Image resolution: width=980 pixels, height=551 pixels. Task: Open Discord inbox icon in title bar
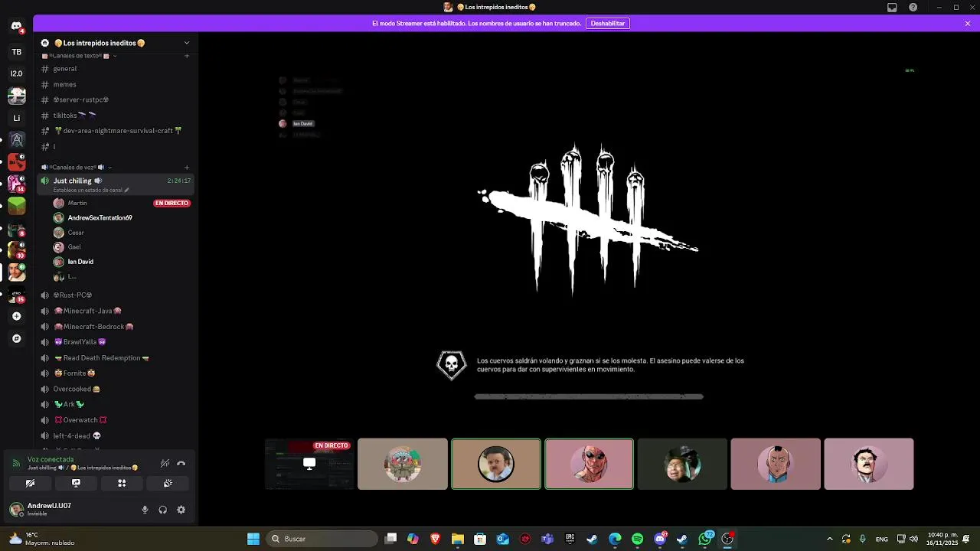pyautogui.click(x=892, y=7)
